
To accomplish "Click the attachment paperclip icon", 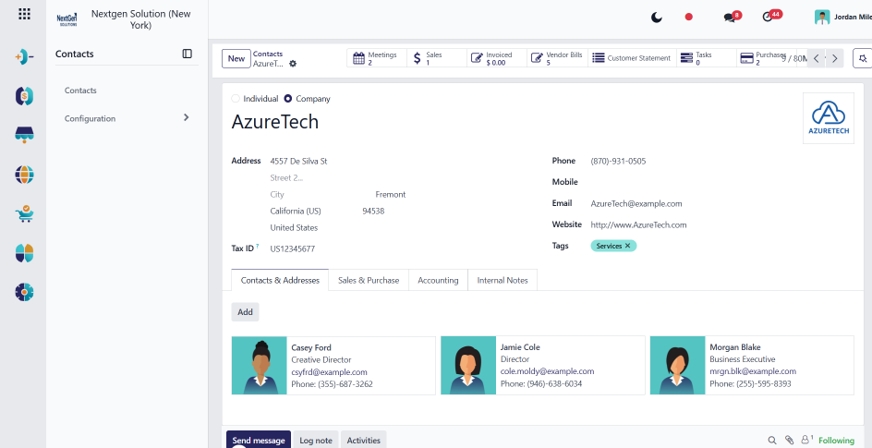I will (x=789, y=440).
